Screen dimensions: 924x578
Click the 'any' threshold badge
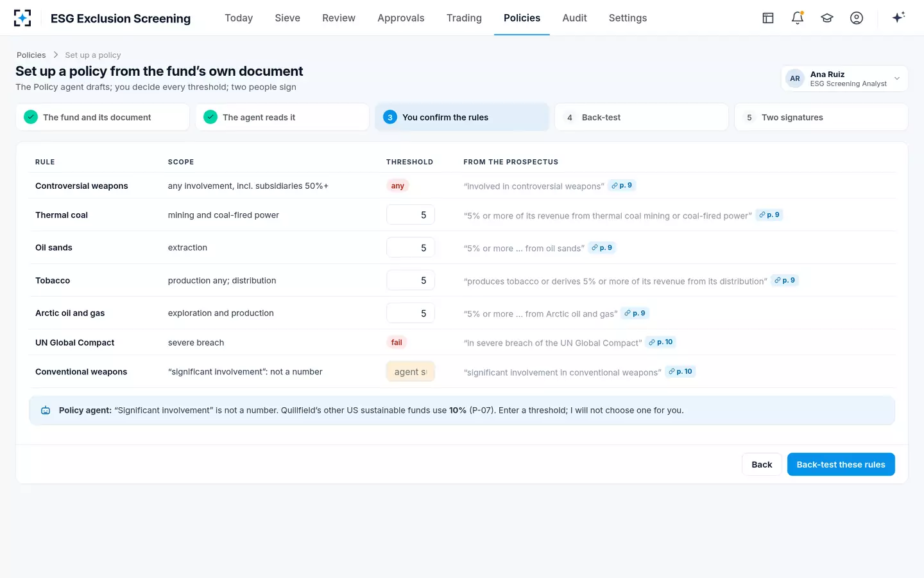coord(398,186)
